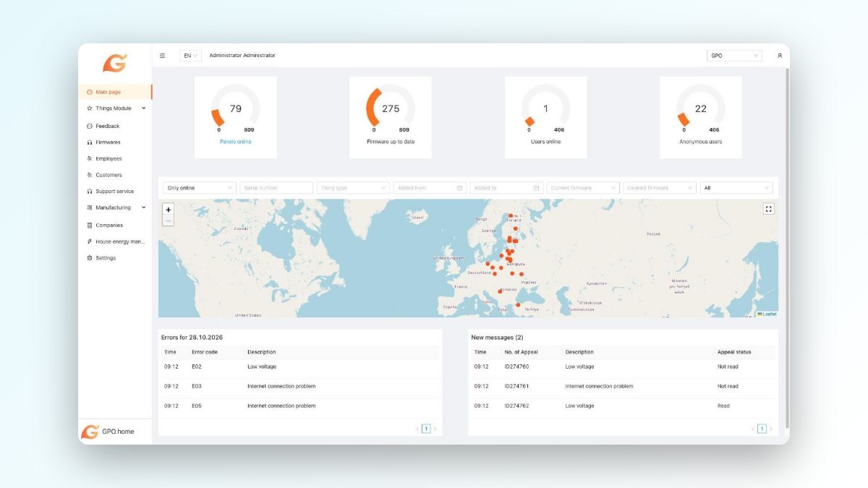Click the Customers sidebar icon
This screenshot has width=868, height=488.
[x=89, y=175]
